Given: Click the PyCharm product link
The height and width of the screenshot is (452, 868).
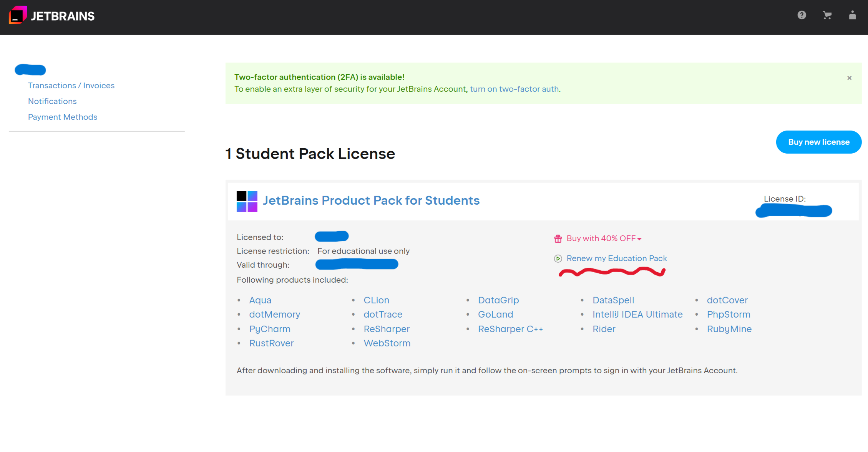Looking at the screenshot, I should tap(270, 329).
